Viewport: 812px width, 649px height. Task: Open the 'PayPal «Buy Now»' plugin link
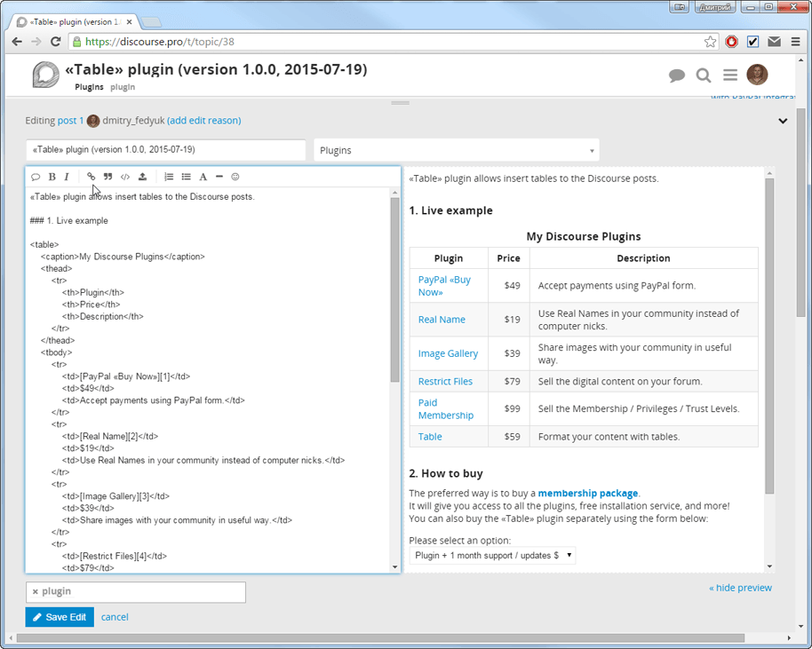pyautogui.click(x=444, y=286)
